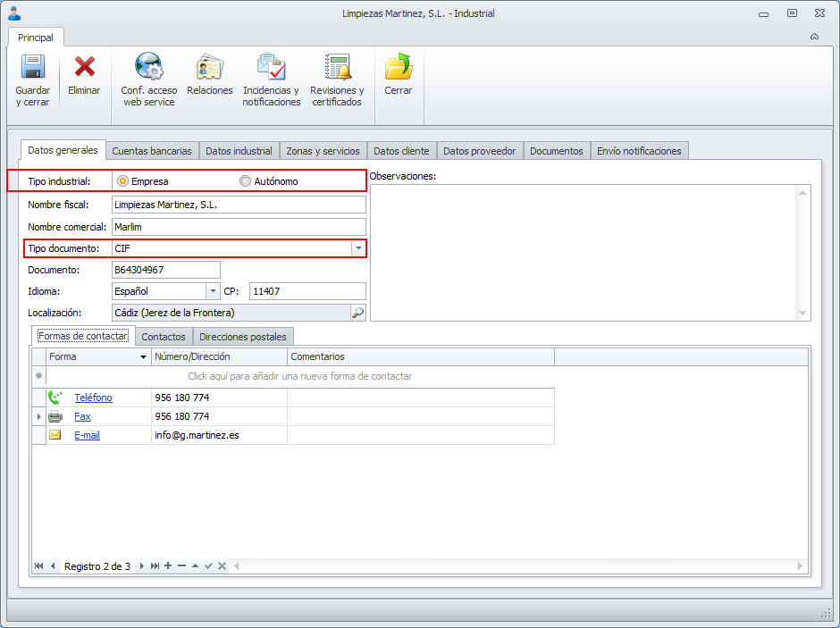
Task: Click the Teléfono number 956 180 774 cell
Action: [x=219, y=398]
